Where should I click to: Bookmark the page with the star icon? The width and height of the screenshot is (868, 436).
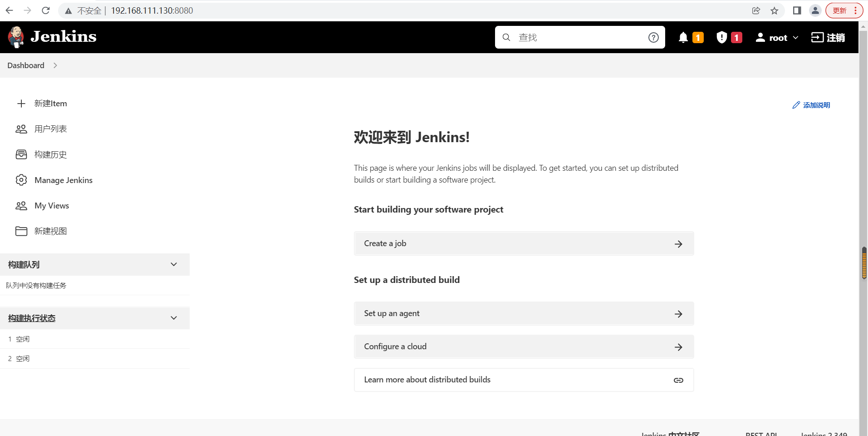775,10
